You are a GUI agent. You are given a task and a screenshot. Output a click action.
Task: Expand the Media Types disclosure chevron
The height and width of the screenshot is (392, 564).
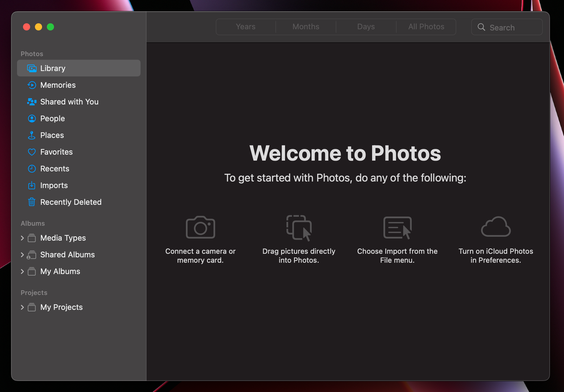pos(22,238)
